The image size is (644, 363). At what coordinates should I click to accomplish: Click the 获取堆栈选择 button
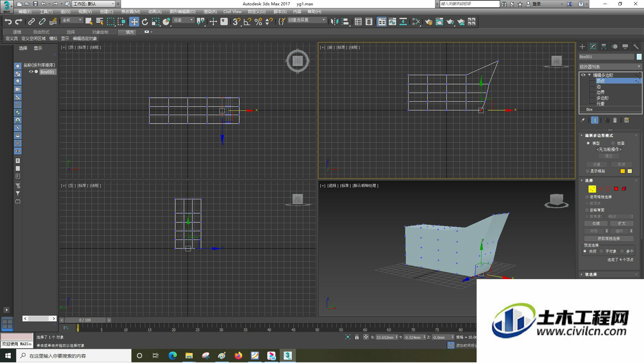609,239
